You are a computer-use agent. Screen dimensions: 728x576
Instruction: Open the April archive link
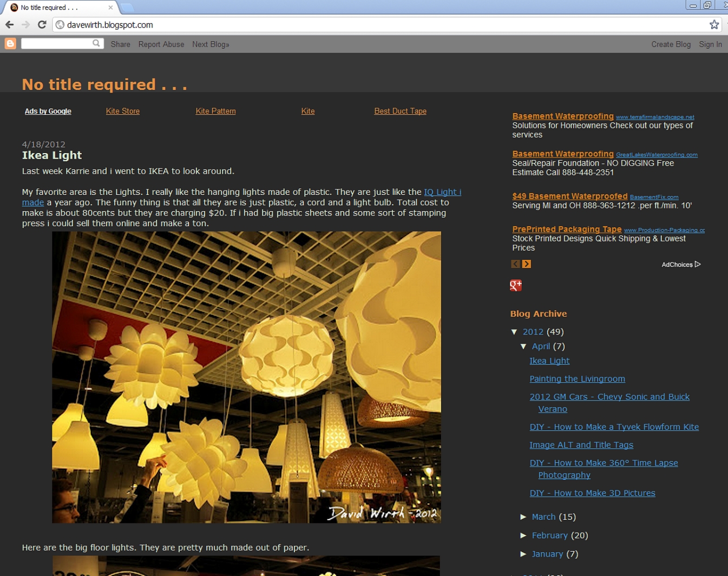(x=541, y=346)
